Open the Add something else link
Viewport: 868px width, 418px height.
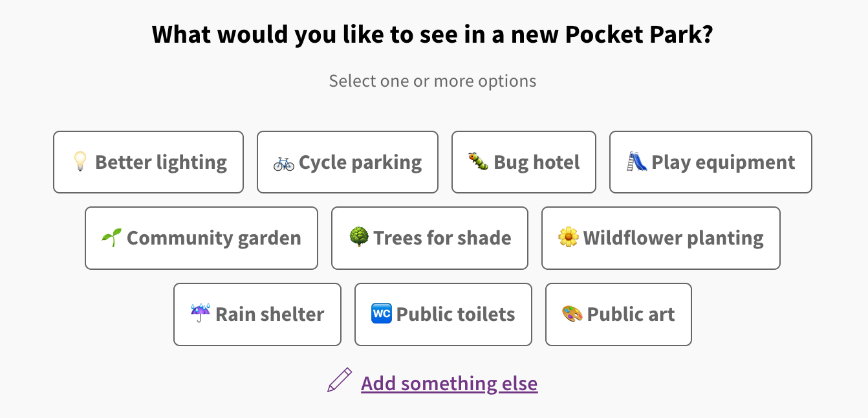tap(449, 384)
